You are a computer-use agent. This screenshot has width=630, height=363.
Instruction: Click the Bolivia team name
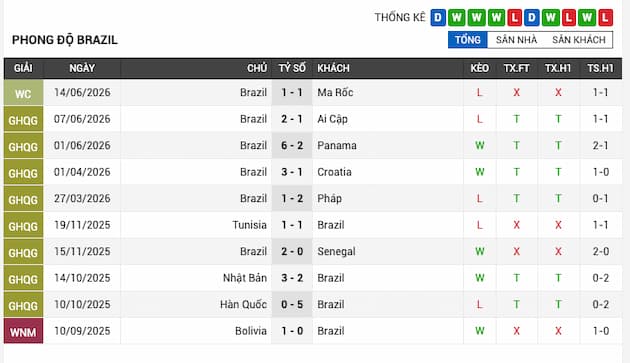(x=251, y=331)
